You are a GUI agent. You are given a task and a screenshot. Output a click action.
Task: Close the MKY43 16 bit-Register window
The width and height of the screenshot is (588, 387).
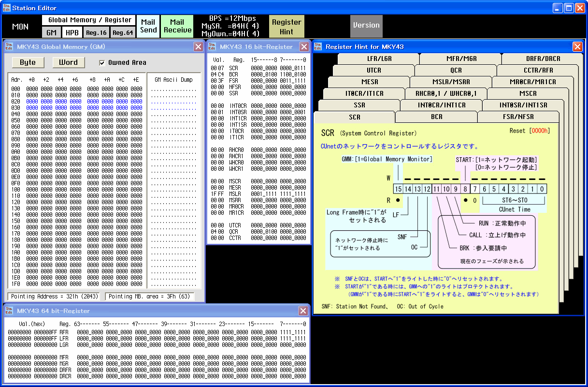point(304,46)
